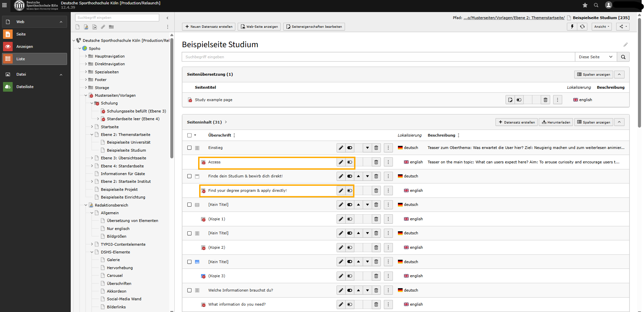
Task: Expand the 'Hauptnavigation' tree node
Action: [x=86, y=56]
